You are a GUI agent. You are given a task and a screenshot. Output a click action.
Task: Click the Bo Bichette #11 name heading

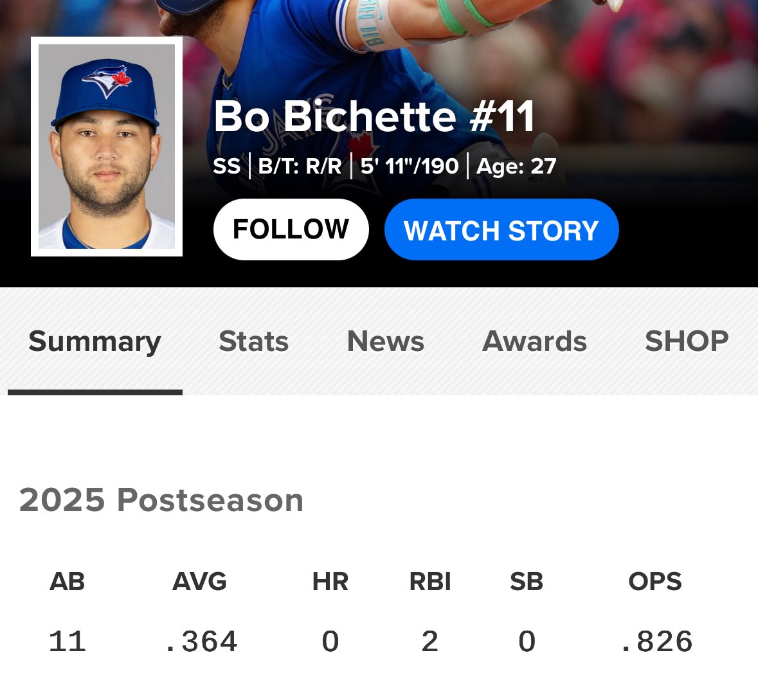click(x=374, y=116)
